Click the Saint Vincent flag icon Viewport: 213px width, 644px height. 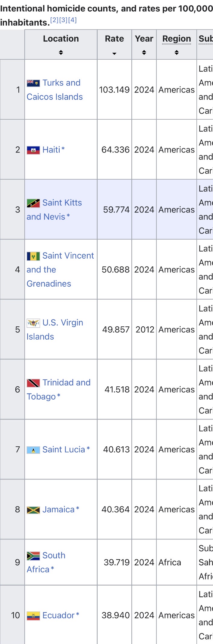click(33, 256)
